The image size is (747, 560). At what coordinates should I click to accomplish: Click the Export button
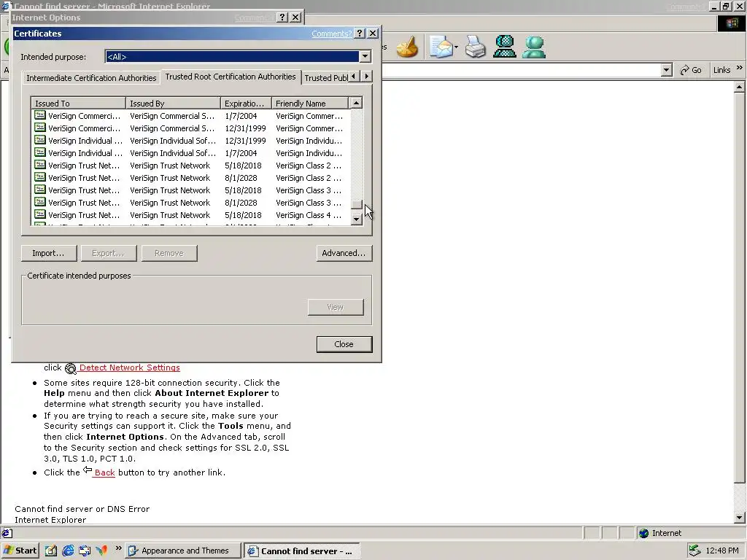[x=109, y=253]
